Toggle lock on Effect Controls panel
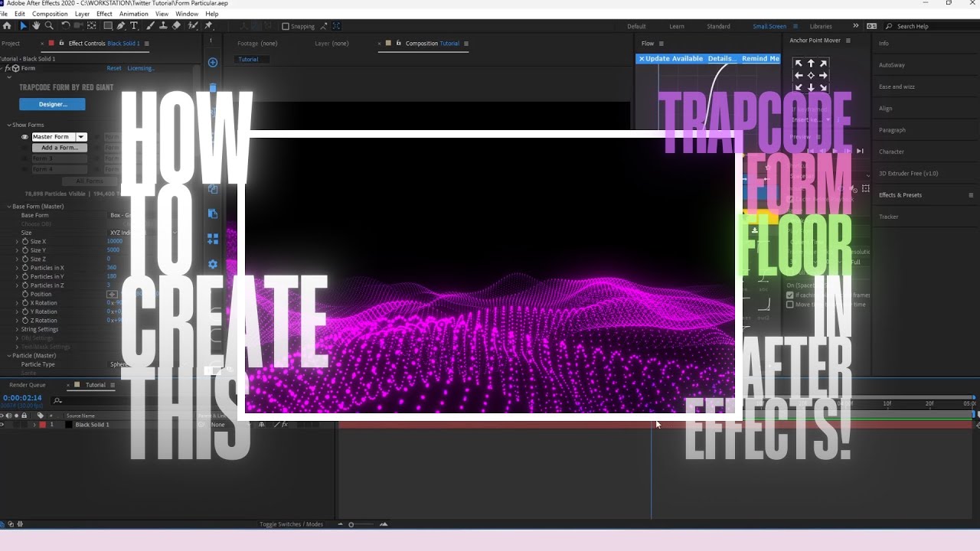This screenshot has height=551, width=980. tap(61, 44)
